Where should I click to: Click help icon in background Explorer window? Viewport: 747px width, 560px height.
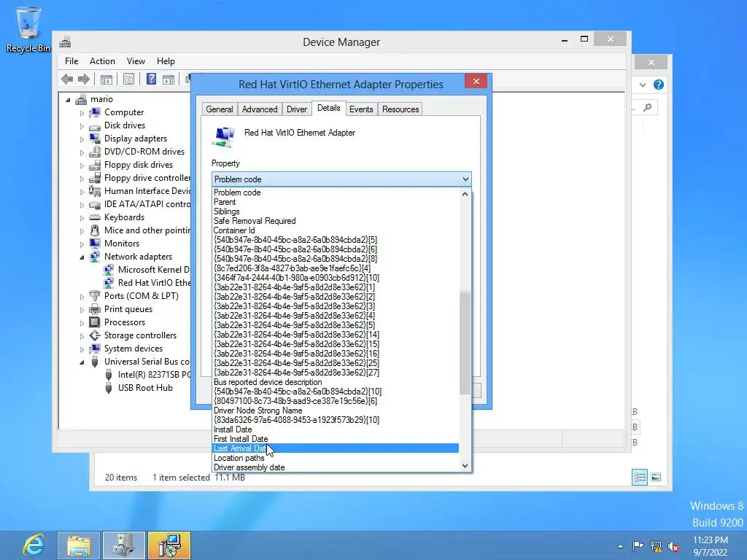coord(659,85)
